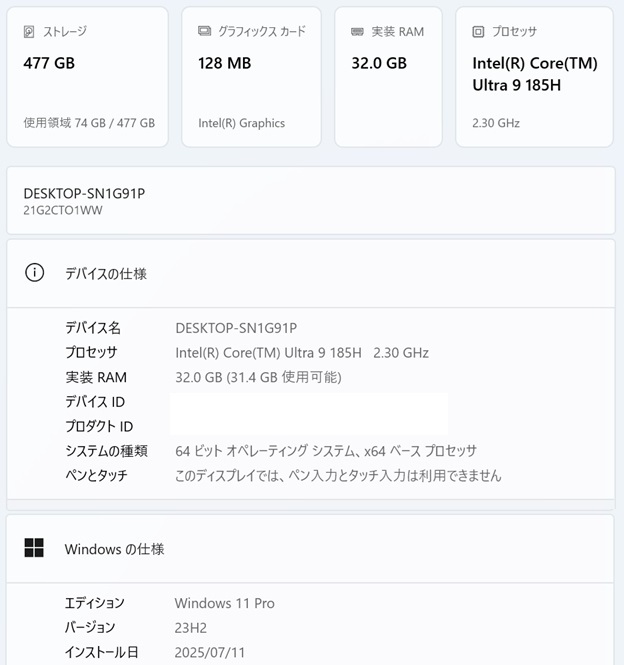The image size is (624, 665).
Task: Click the info icon beside デバイスの仕様
Action: click(x=34, y=273)
